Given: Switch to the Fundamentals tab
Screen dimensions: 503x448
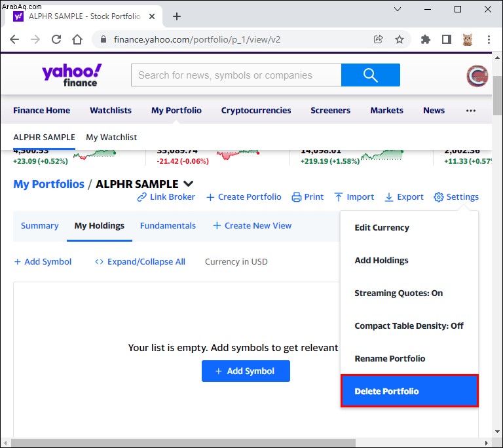Looking at the screenshot, I should point(168,226).
